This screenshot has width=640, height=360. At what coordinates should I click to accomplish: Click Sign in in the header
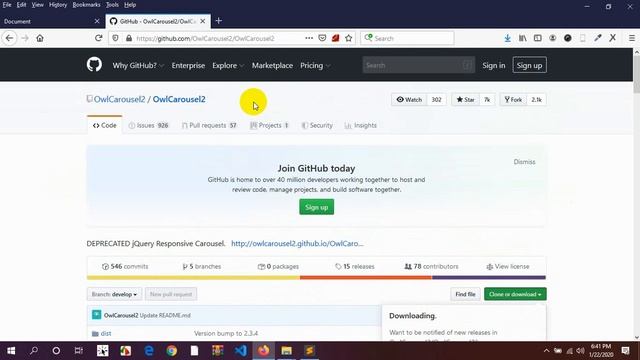click(x=493, y=65)
